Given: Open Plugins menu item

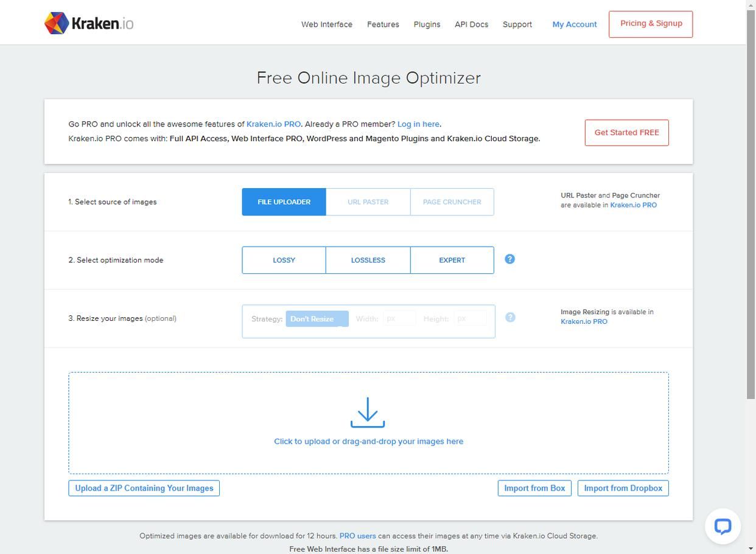Looking at the screenshot, I should coord(427,24).
